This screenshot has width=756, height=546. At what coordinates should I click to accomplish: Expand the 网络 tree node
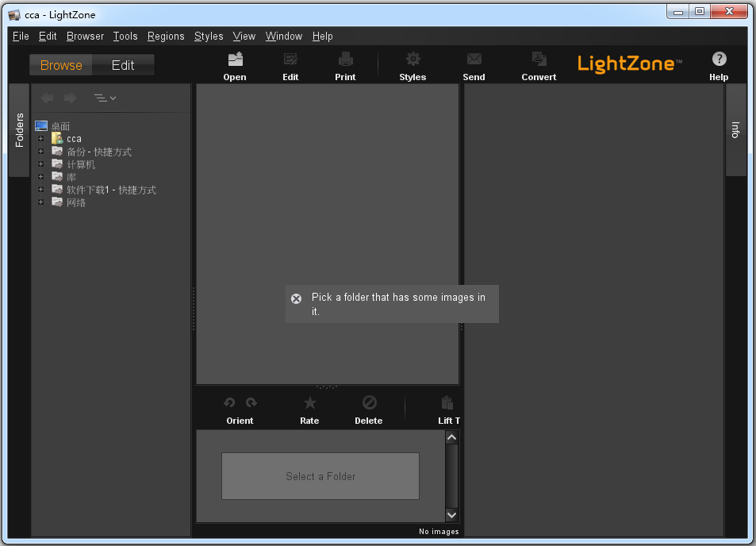tap(41, 202)
